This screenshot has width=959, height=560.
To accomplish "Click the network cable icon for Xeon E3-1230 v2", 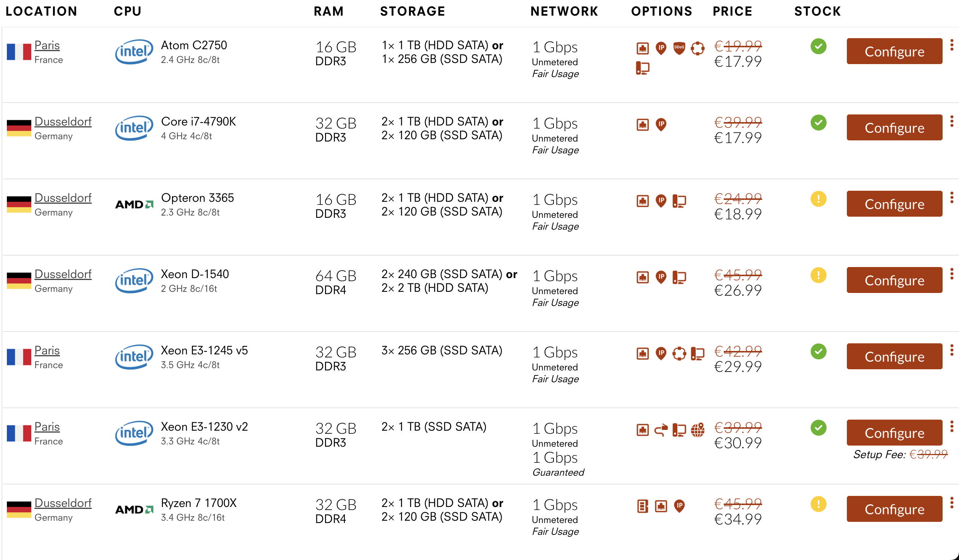I will (661, 430).
